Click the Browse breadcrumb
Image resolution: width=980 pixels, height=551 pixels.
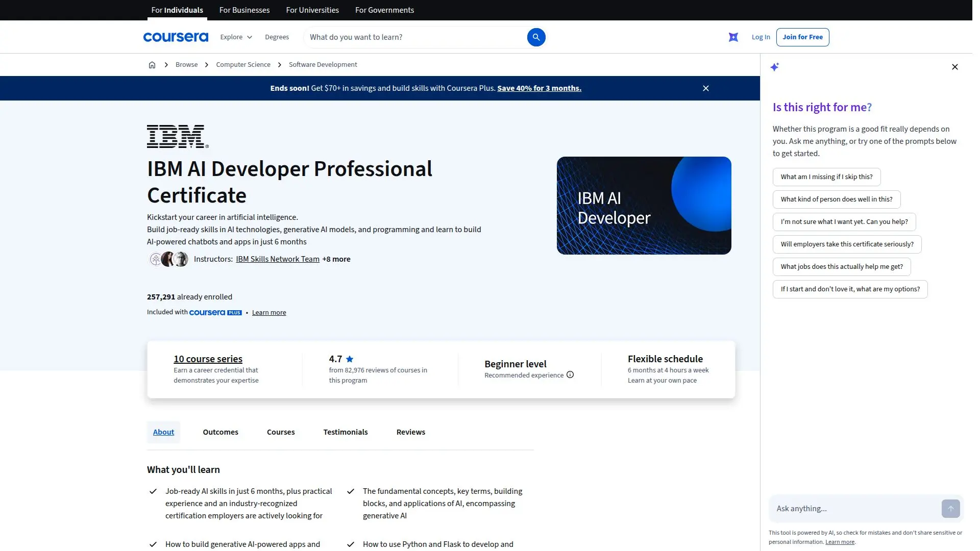[x=186, y=65]
